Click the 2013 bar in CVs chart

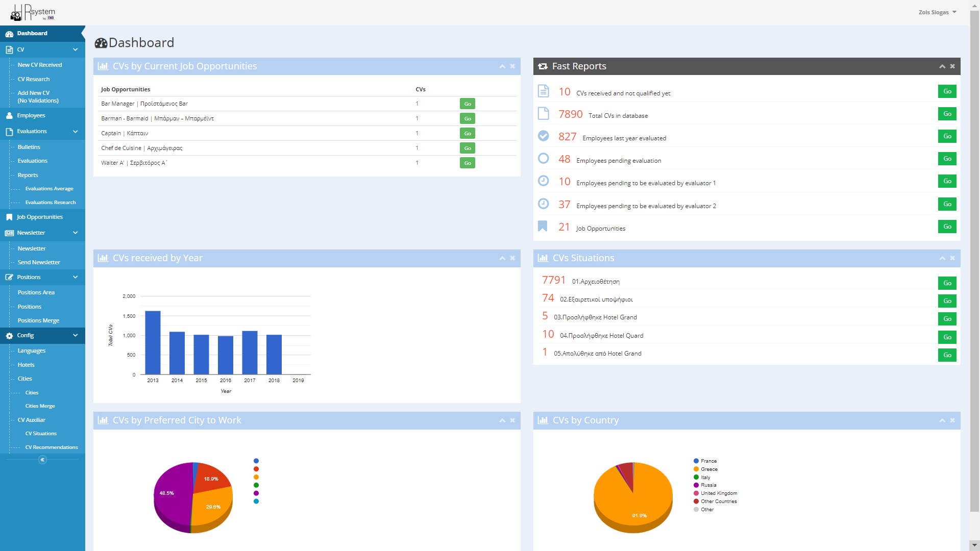153,342
